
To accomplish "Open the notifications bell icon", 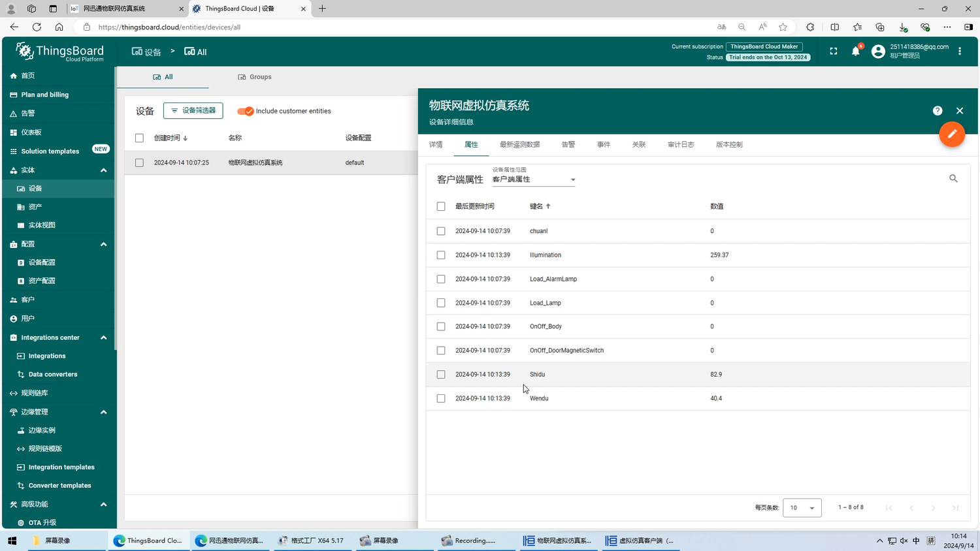I will coord(855,52).
